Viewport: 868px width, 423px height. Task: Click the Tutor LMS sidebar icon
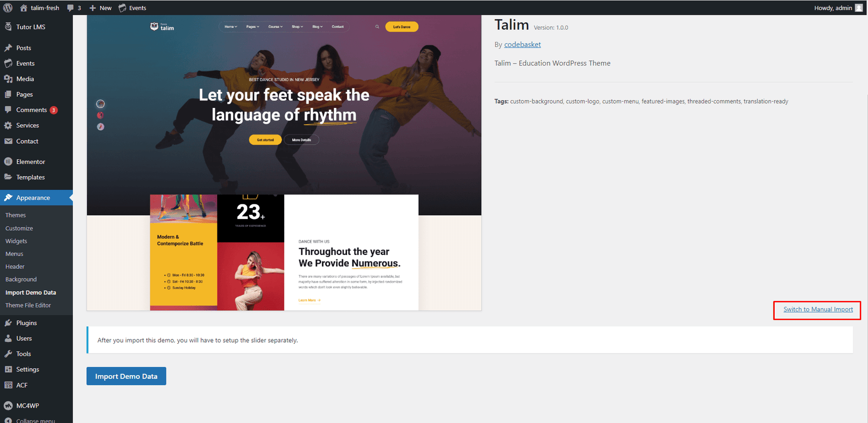coord(8,27)
